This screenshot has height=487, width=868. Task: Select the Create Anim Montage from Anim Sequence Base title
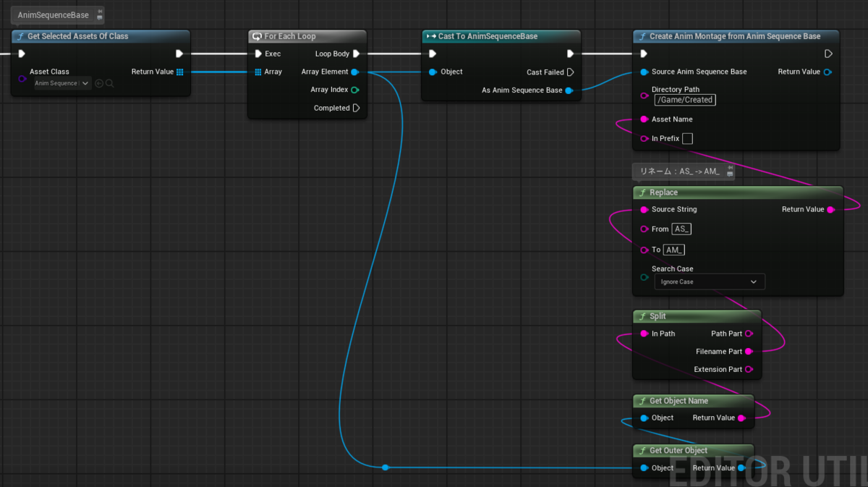coord(735,36)
